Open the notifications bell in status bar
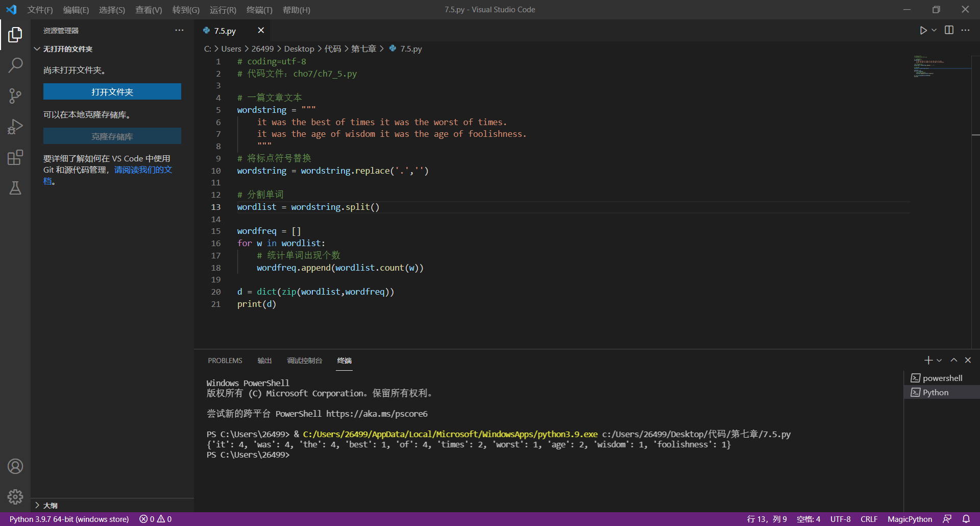 pos(966,519)
